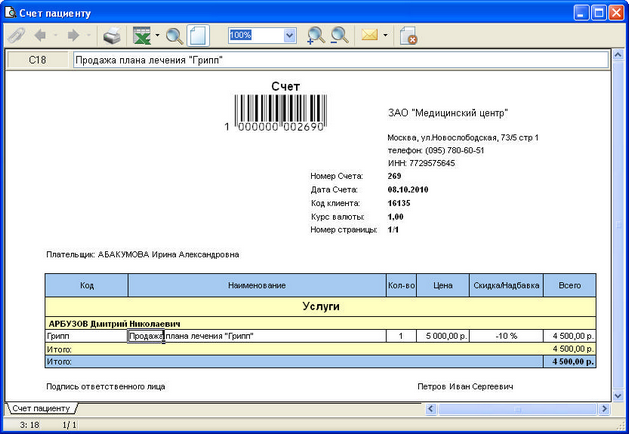Click 'АРБУЗОВ Дмитрий Николаевич' row
629x434 pixels.
(321, 324)
